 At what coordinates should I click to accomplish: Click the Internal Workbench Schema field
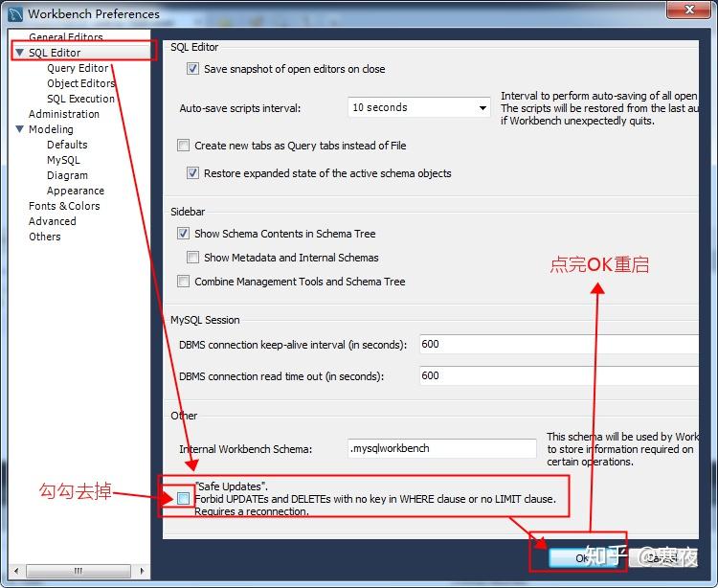pyautogui.click(x=442, y=448)
